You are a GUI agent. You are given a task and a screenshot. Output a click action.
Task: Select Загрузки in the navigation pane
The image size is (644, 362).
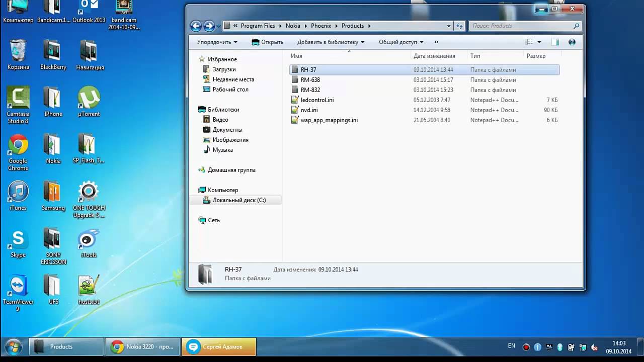pyautogui.click(x=224, y=69)
